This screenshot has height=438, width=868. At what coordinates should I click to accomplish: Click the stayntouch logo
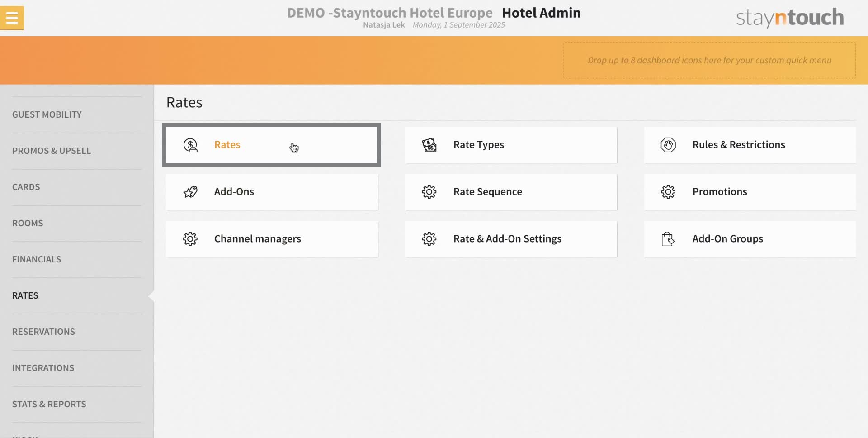(x=790, y=18)
